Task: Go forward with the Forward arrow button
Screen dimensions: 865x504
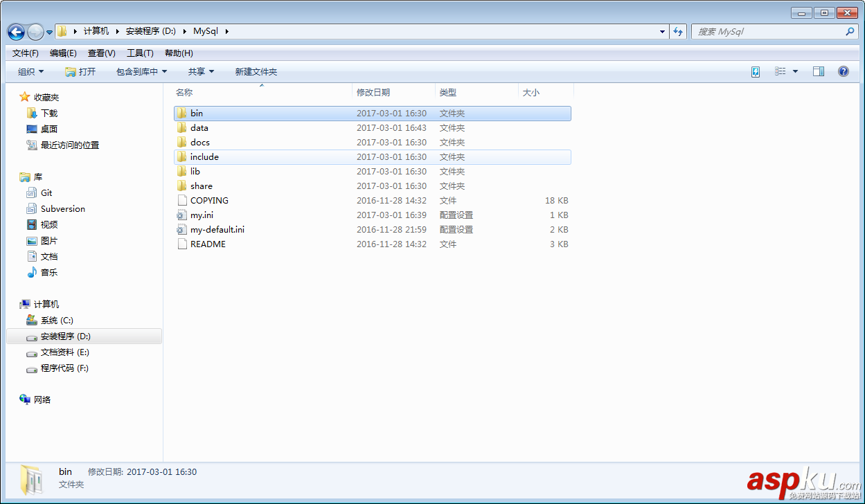Action: (x=35, y=32)
